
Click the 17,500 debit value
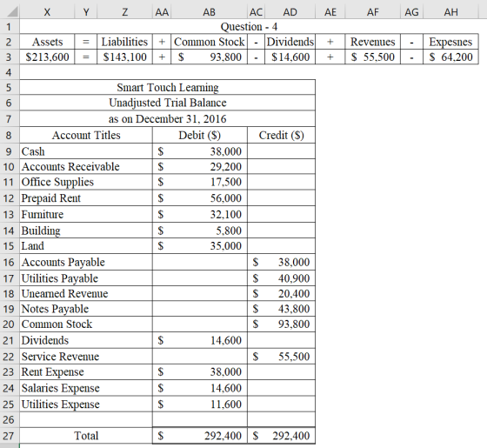pyautogui.click(x=200, y=182)
